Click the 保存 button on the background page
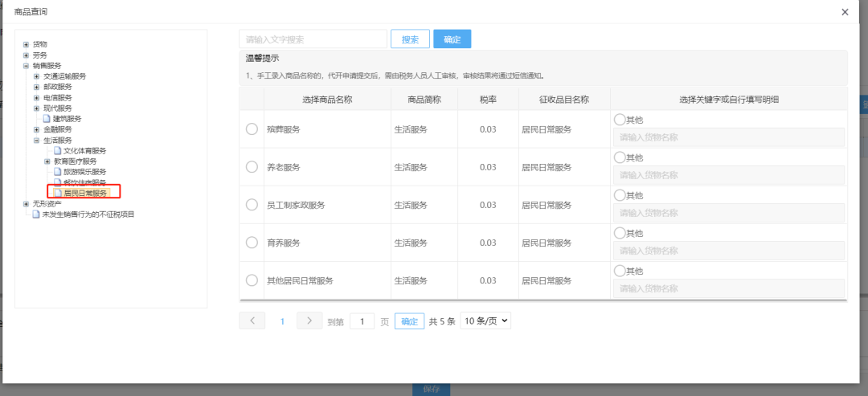The width and height of the screenshot is (868, 396). pos(432,389)
